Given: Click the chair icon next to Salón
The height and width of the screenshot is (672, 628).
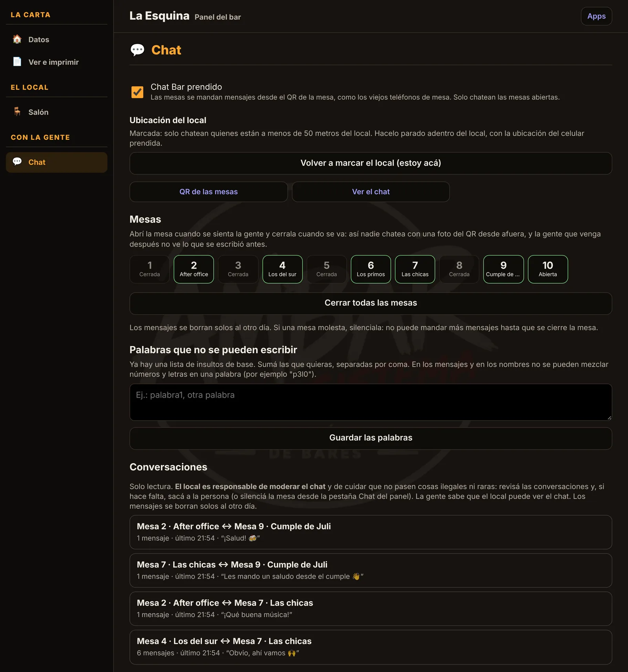Looking at the screenshot, I should click(x=17, y=112).
